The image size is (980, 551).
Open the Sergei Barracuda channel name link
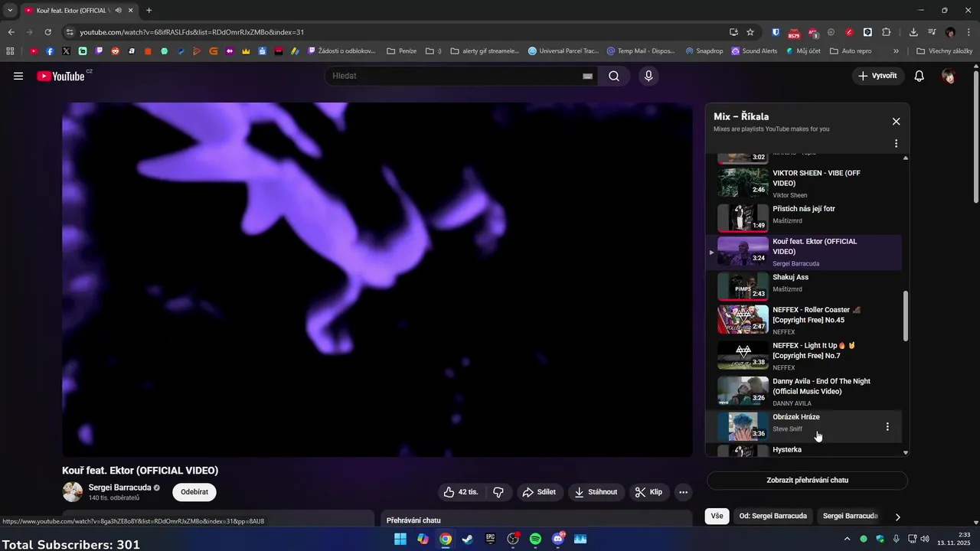coord(119,487)
